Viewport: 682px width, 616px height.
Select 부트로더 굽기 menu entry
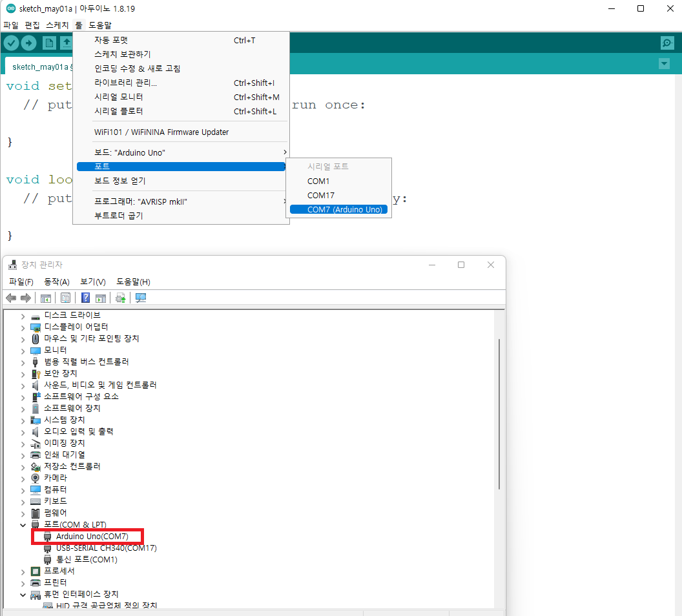tap(181, 216)
